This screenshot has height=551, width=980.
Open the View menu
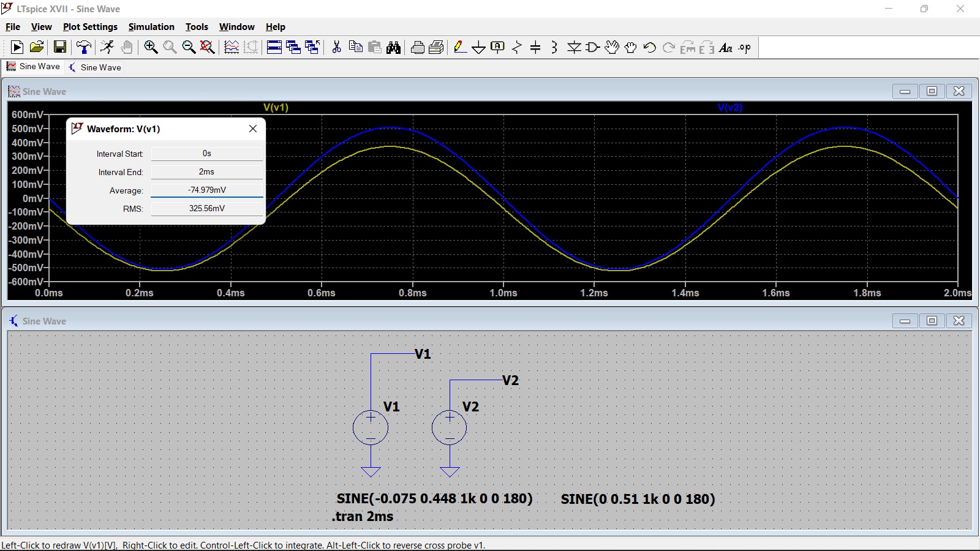pos(42,27)
